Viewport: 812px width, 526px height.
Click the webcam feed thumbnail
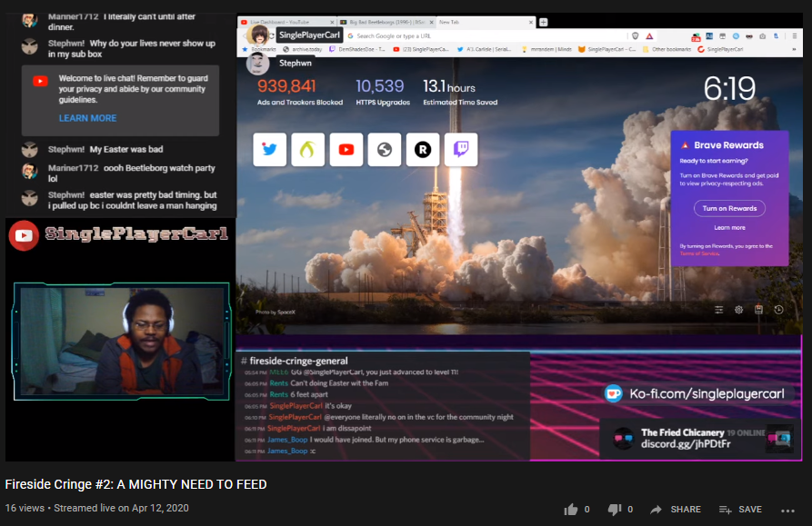122,341
